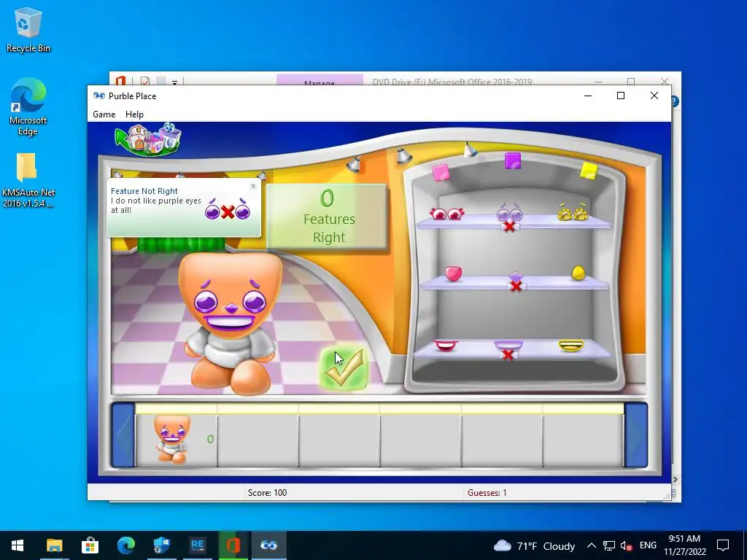Return to Purble Place home icon
The height and width of the screenshot is (560, 747).
(x=148, y=139)
